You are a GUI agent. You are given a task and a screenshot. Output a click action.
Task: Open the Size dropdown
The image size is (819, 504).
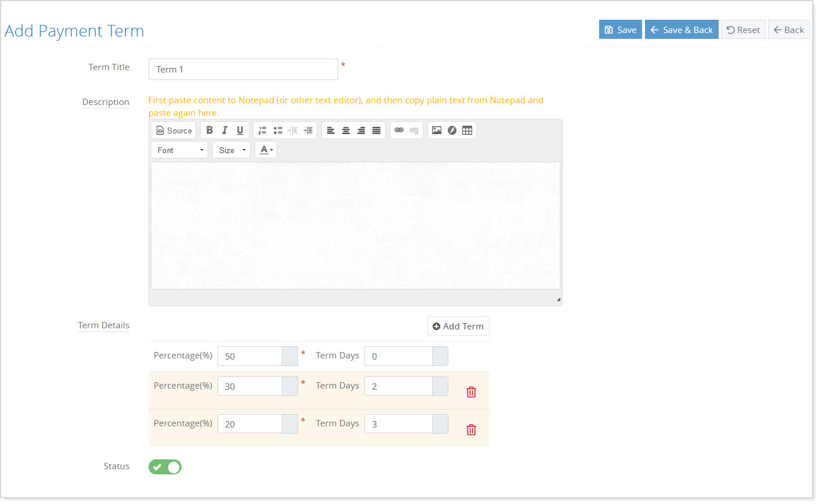pyautogui.click(x=231, y=150)
